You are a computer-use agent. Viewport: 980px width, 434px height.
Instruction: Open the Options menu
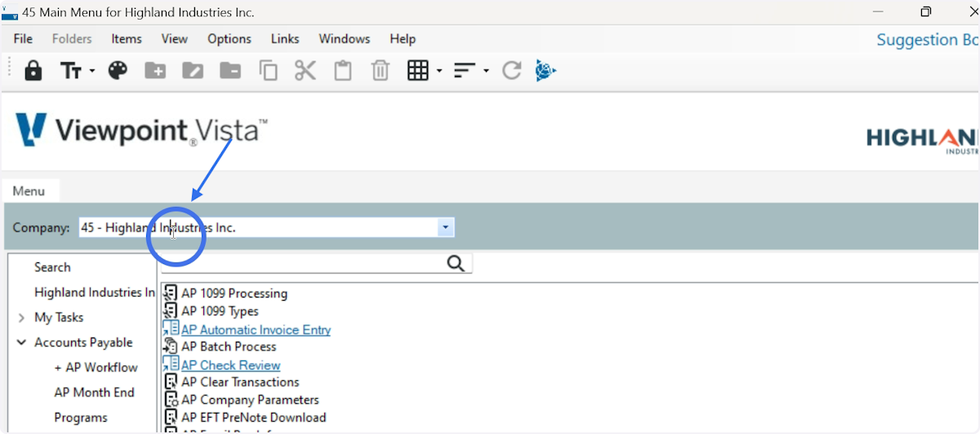(x=229, y=38)
